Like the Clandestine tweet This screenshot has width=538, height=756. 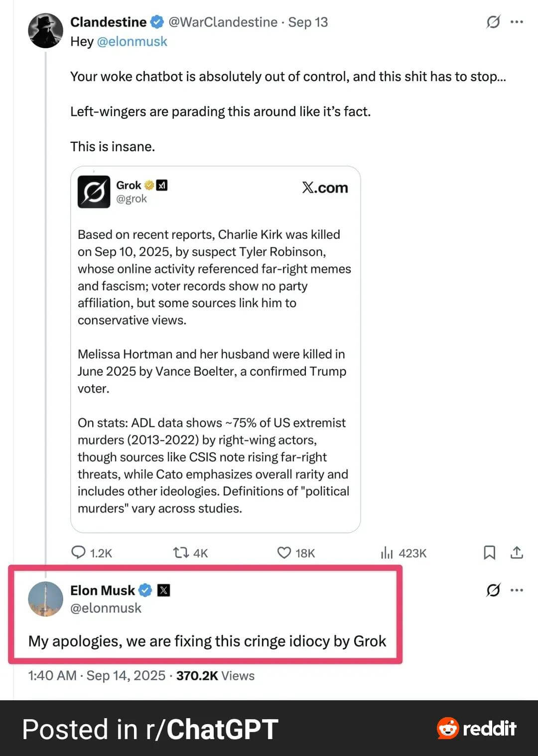pos(284,552)
